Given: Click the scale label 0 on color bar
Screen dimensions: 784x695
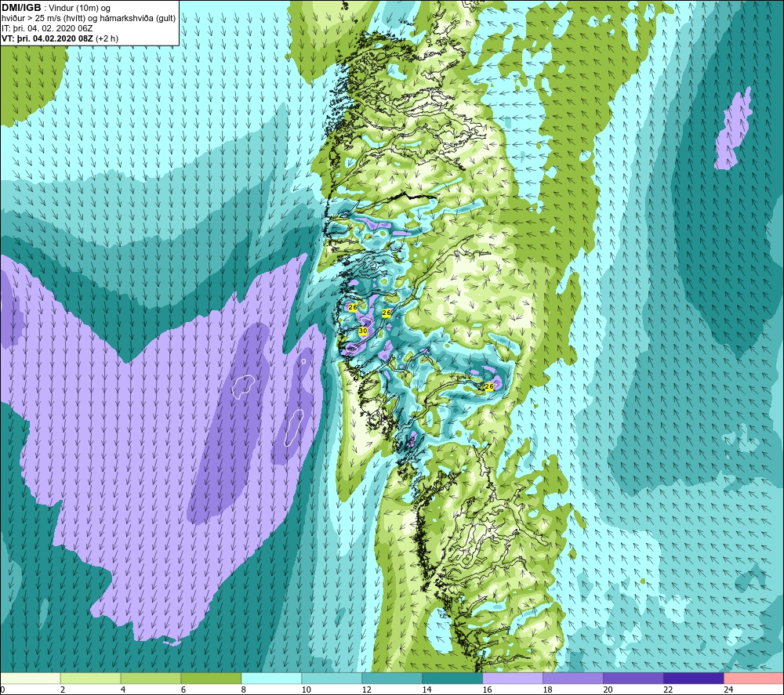Looking at the screenshot, I should (x=3, y=690).
